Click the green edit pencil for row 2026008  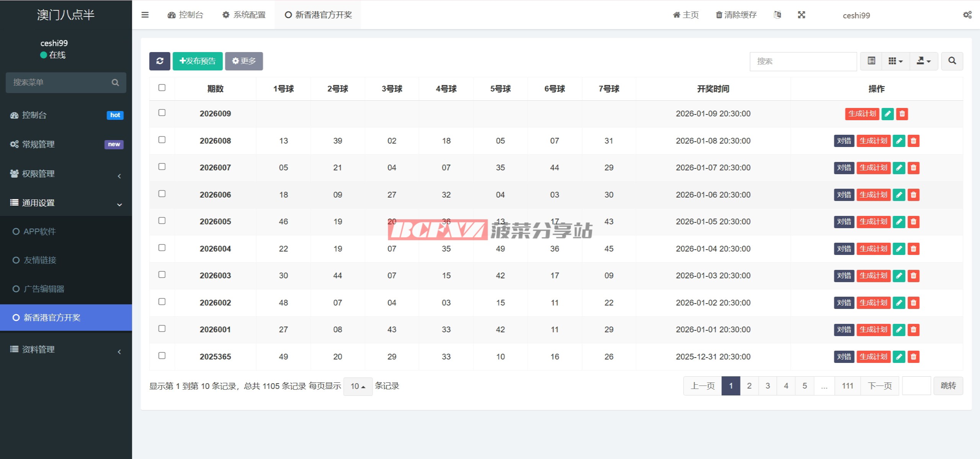(898, 141)
